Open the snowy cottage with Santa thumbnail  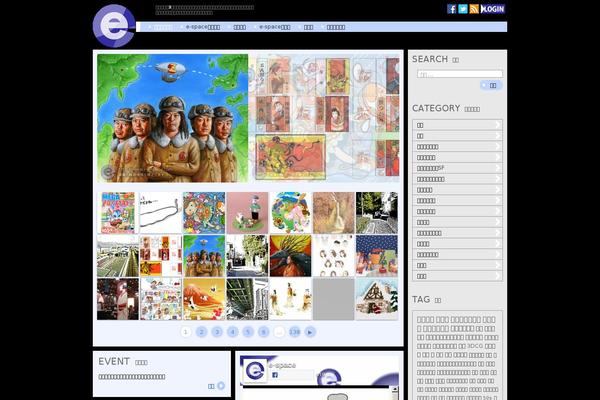click(x=377, y=299)
